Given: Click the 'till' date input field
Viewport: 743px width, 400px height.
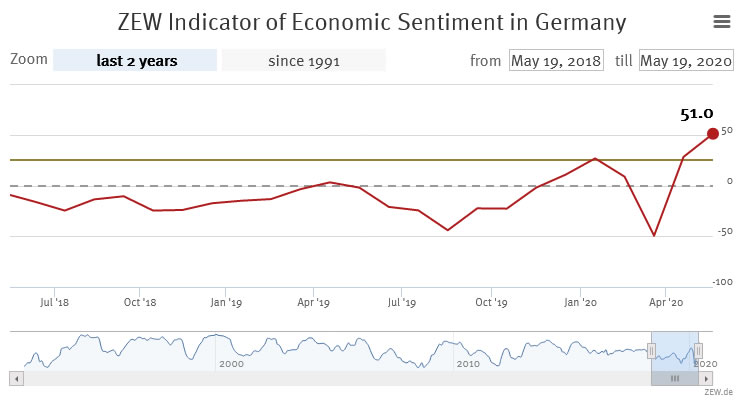Looking at the screenshot, I should tap(686, 60).
